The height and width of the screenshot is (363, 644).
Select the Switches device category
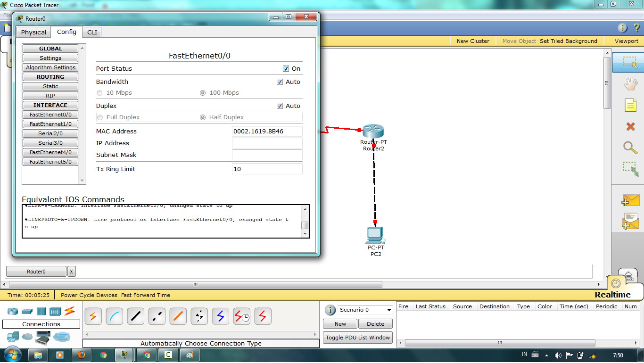pos(27,312)
